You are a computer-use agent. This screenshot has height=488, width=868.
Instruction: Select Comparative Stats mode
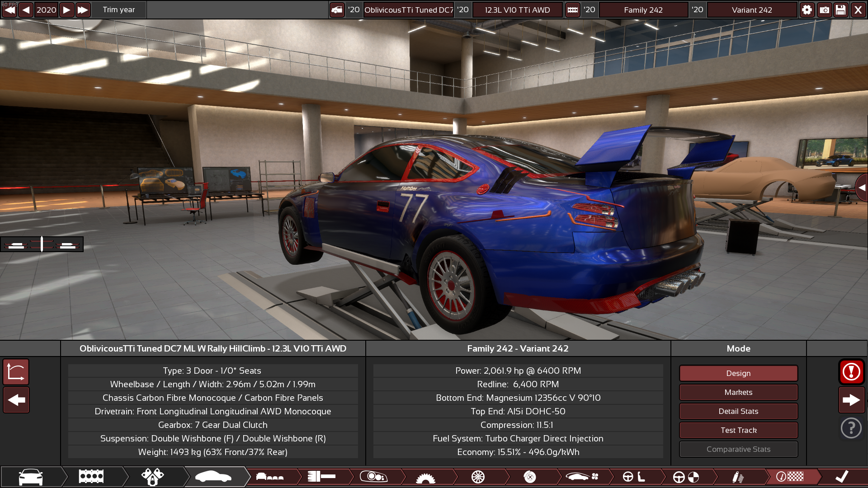(738, 449)
